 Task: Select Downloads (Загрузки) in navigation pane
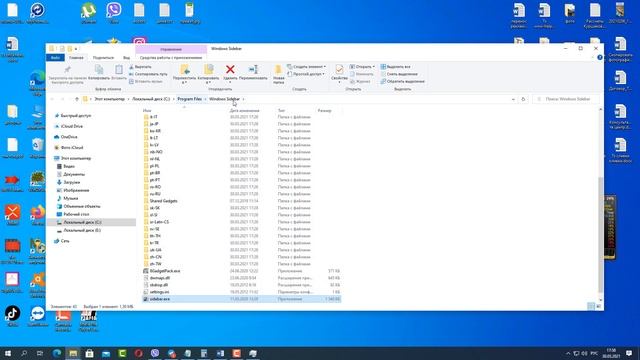pos(71,182)
